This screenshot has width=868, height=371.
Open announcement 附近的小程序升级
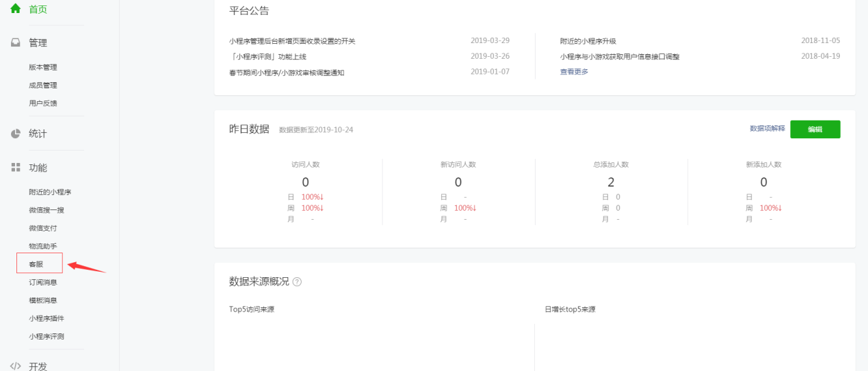(x=588, y=41)
